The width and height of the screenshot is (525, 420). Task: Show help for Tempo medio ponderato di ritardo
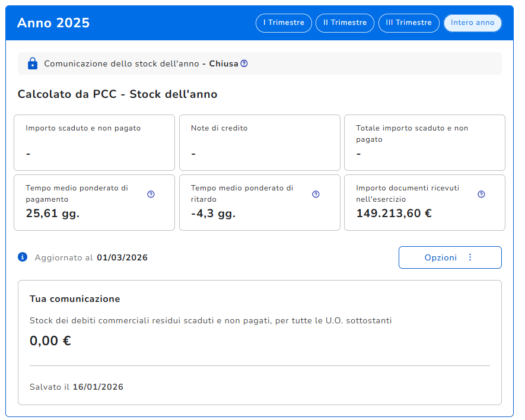coord(316,194)
